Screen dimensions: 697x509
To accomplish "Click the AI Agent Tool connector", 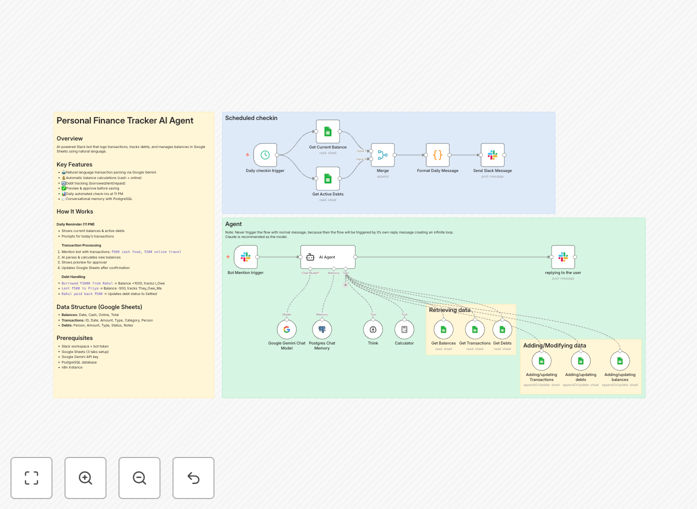I will (346, 269).
